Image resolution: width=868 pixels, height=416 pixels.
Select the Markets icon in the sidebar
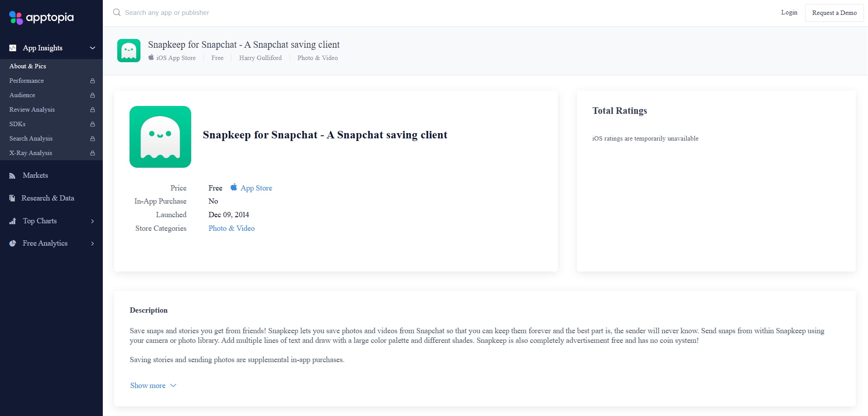click(x=11, y=175)
